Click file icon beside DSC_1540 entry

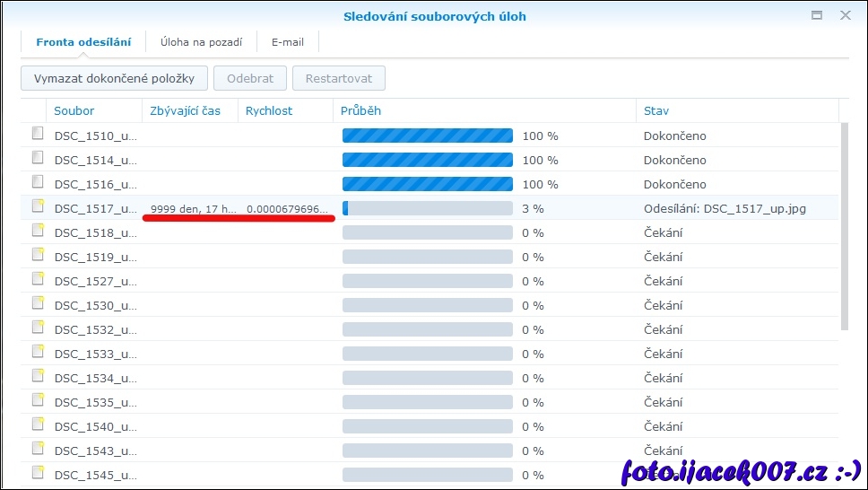(38, 424)
